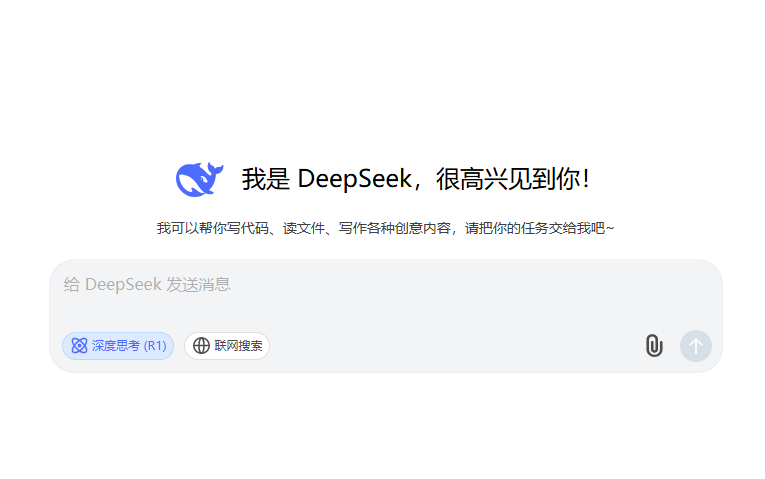Enable the 联网搜索 web search pill
Screen dimensions: 765x479
[227, 346]
